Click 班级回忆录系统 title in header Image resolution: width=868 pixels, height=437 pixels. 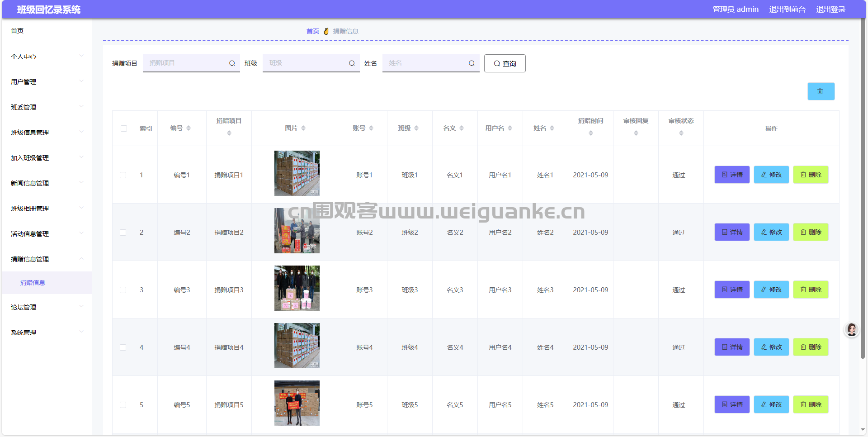click(x=49, y=9)
